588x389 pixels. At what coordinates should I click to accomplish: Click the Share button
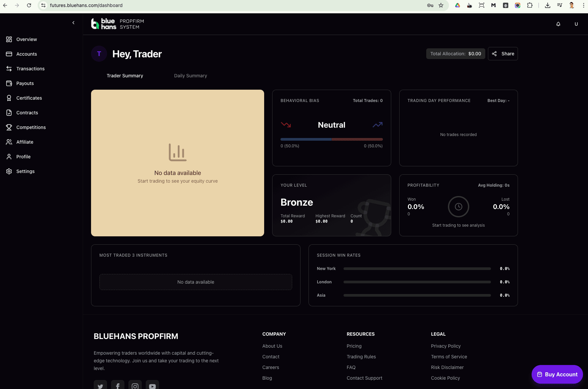(x=503, y=53)
